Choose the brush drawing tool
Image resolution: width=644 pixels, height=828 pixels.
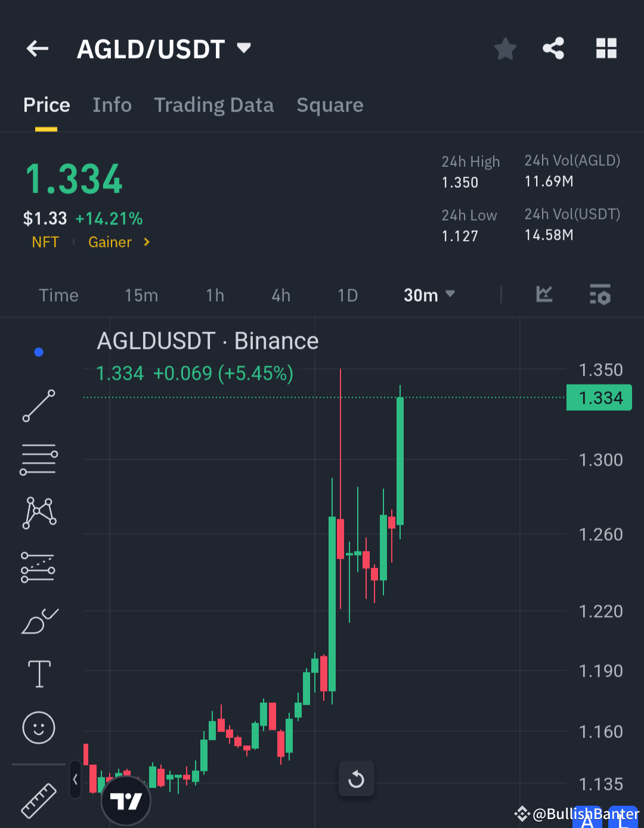38,620
